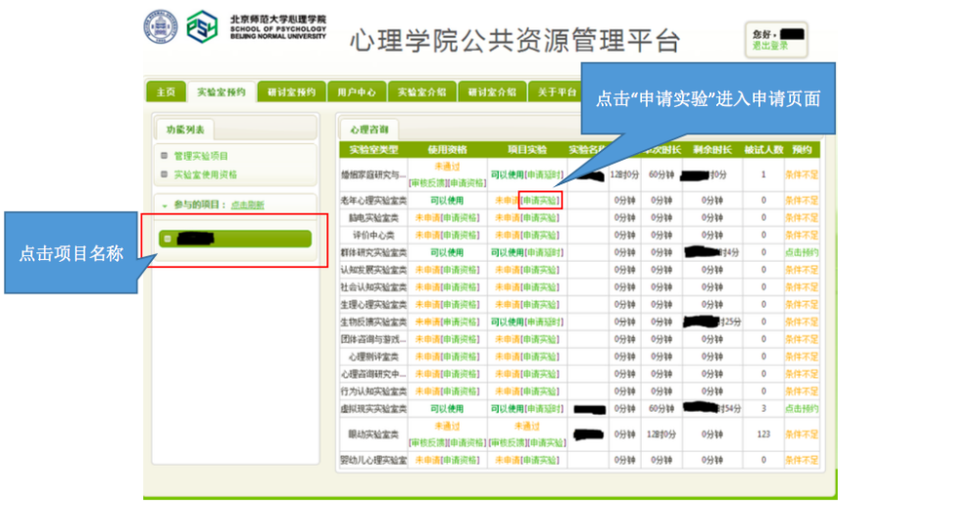Image resolution: width=980 pixels, height=507 pixels.
Task: Click 申请实验 for 老年心理实验室类
Action: [x=540, y=200]
